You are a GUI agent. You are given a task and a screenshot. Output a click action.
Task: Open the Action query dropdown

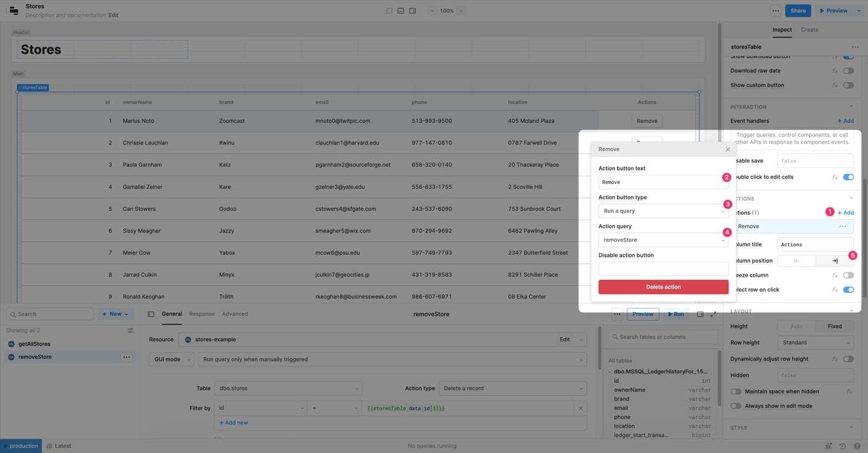[663, 240]
